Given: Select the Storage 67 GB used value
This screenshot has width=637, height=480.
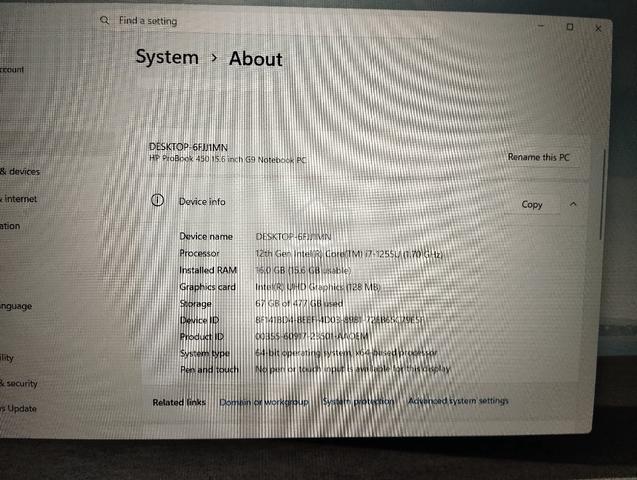Looking at the screenshot, I should pyautogui.click(x=299, y=303).
